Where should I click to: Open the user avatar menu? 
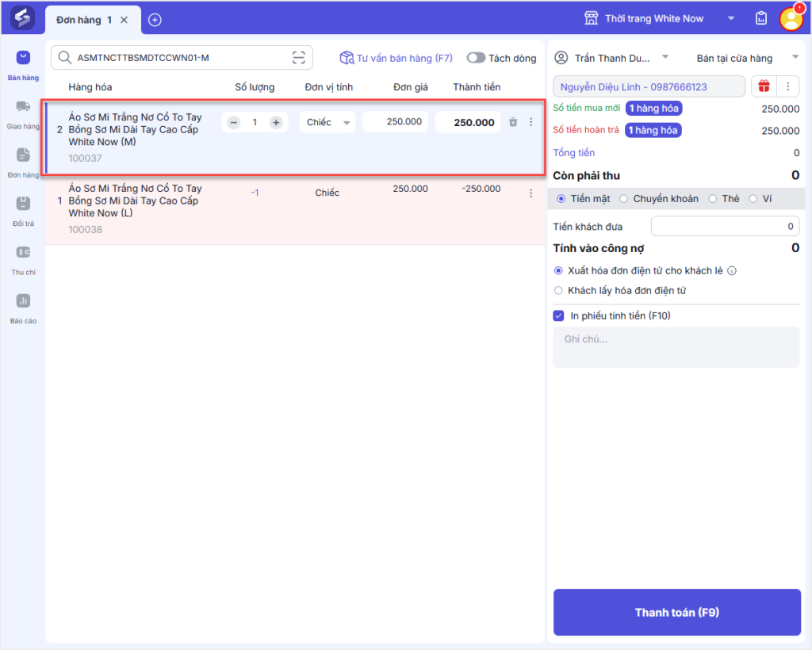click(791, 19)
